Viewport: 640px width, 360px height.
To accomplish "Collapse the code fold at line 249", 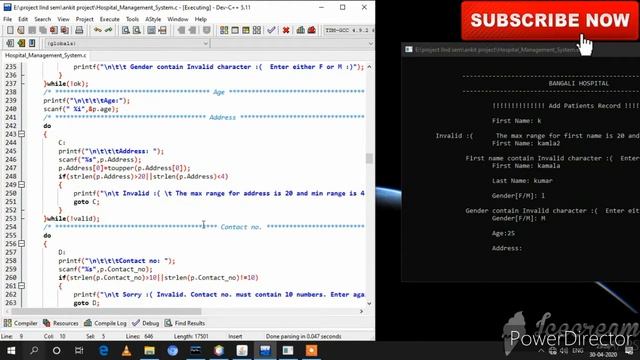I will click(21, 184).
